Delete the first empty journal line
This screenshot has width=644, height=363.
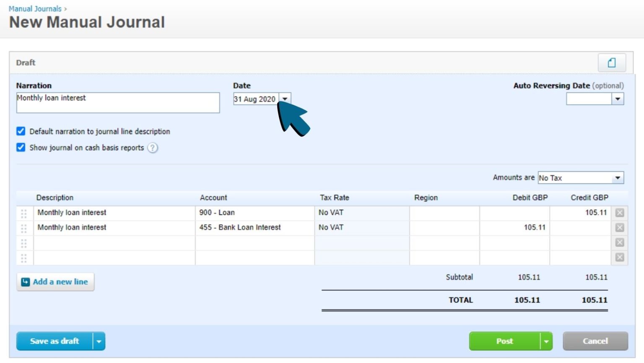click(619, 242)
